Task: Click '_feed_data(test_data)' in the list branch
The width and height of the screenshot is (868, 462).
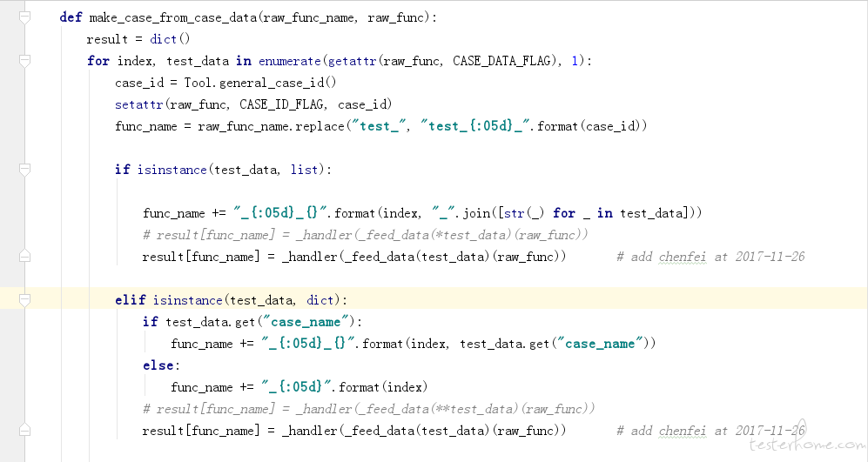Action: click(419, 257)
